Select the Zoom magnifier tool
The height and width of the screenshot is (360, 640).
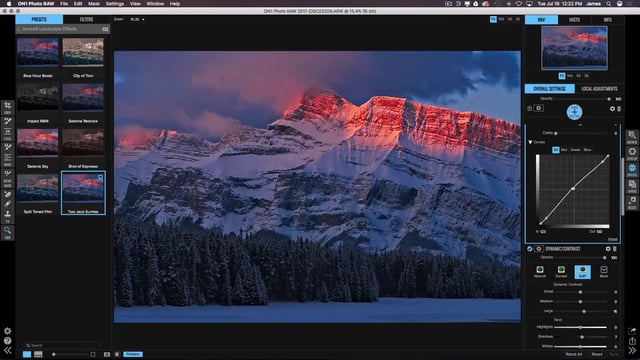point(7,231)
